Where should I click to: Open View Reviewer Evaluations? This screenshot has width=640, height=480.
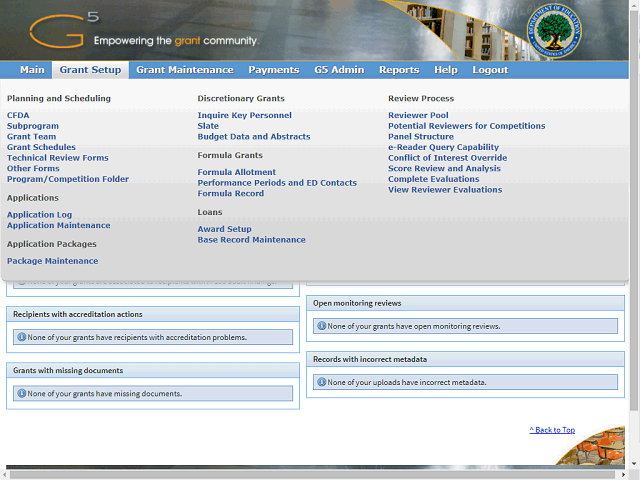(x=445, y=189)
